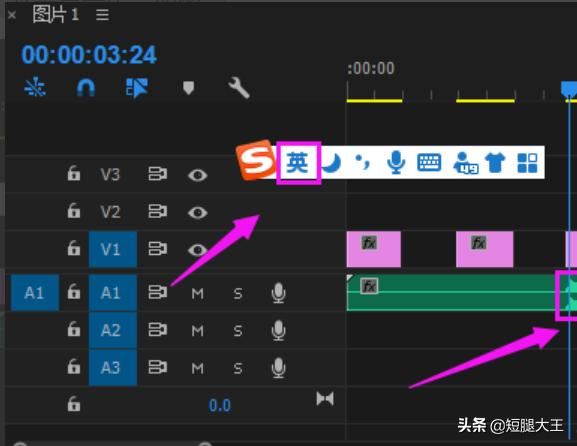Toggle sync lock for A3

click(x=157, y=367)
